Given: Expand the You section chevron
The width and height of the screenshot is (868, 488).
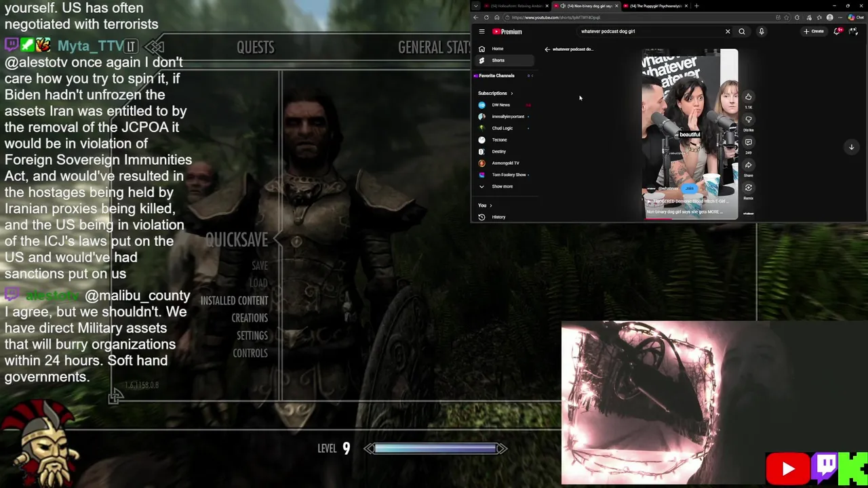Looking at the screenshot, I should point(490,205).
